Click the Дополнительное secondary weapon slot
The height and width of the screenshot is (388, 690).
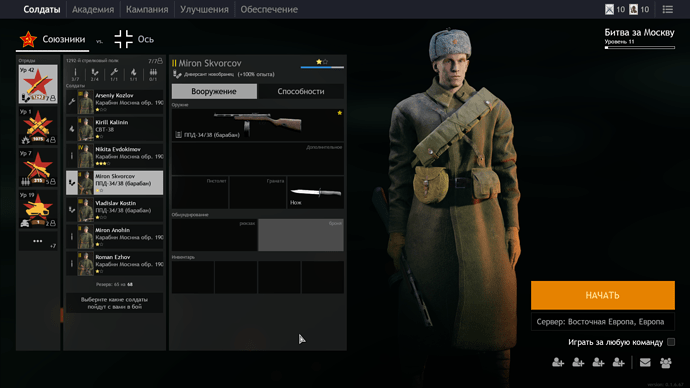click(257, 159)
